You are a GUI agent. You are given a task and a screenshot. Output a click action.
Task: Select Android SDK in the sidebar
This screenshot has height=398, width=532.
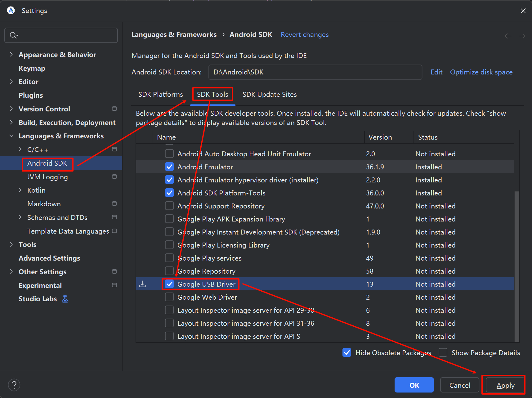[x=47, y=163]
